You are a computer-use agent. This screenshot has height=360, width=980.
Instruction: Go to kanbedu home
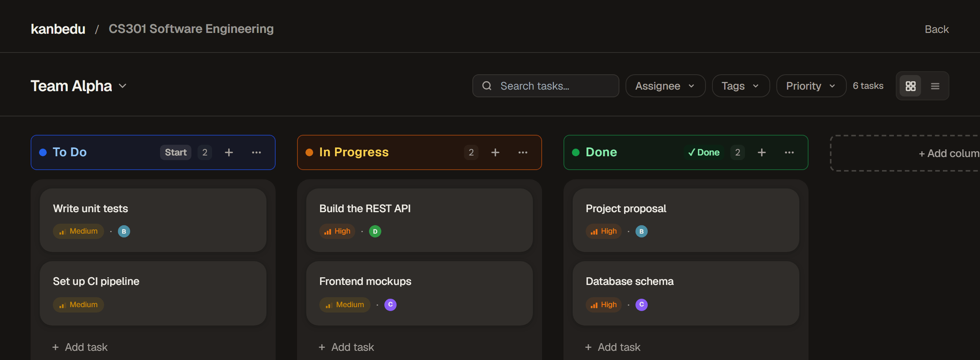(x=58, y=29)
